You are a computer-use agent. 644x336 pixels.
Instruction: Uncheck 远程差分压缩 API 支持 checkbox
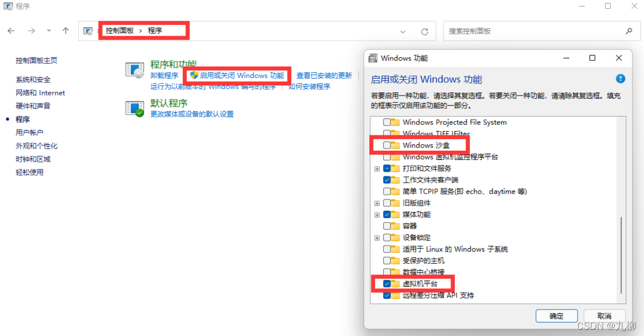point(387,296)
